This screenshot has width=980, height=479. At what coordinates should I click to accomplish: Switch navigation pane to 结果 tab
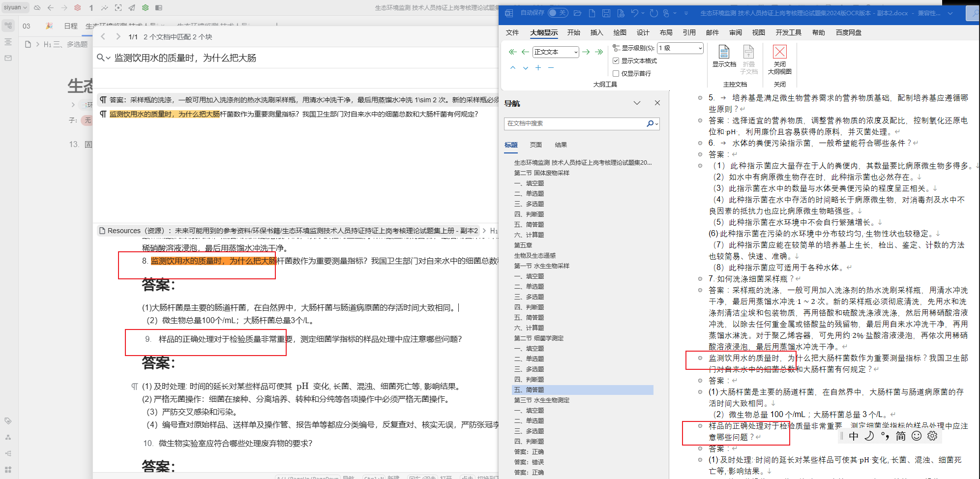561,145
